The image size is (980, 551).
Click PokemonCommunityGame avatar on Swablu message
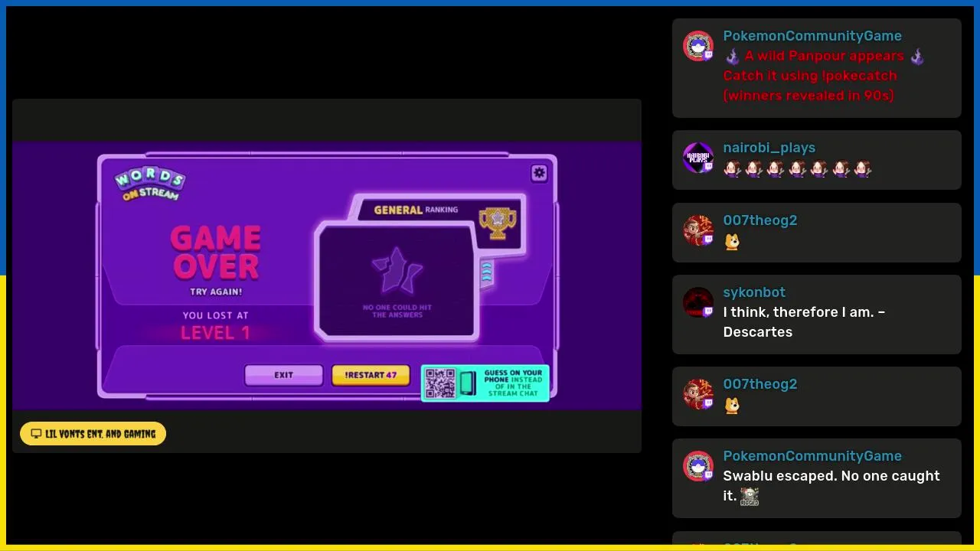click(697, 466)
